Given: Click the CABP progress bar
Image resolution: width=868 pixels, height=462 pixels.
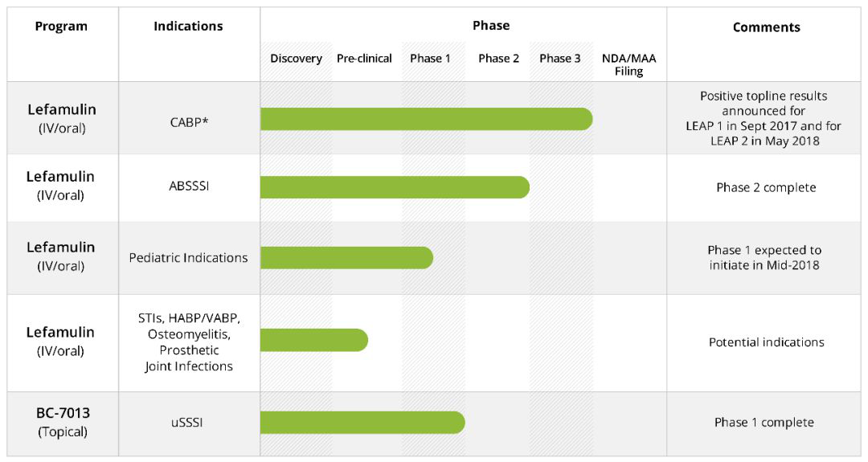Looking at the screenshot, I should click(426, 119).
